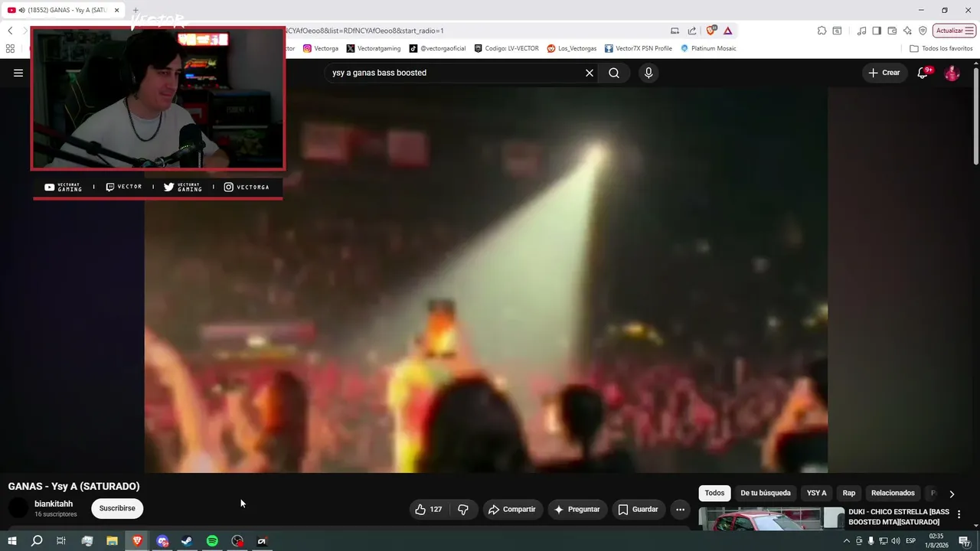Open Windows taskbar search
Viewport: 980px width, 551px height.
[x=37, y=541]
